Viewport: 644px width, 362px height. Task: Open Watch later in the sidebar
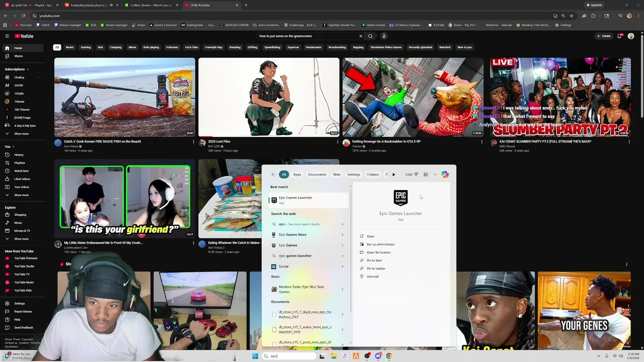coord(24,171)
